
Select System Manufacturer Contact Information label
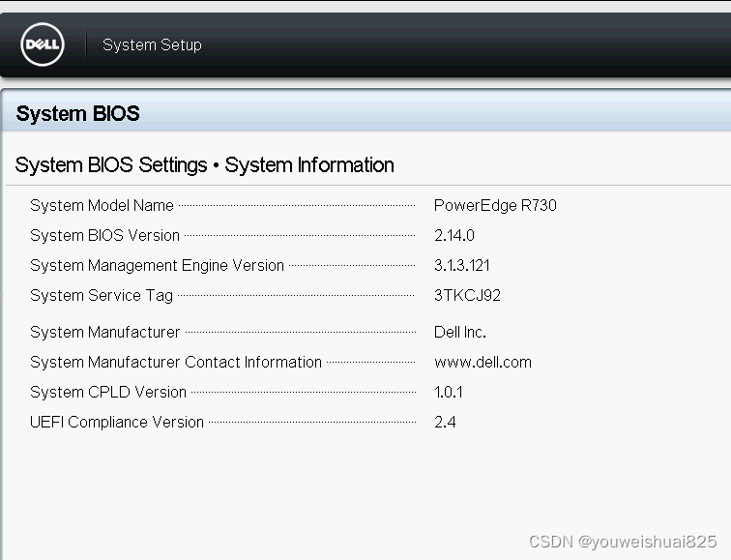(176, 362)
